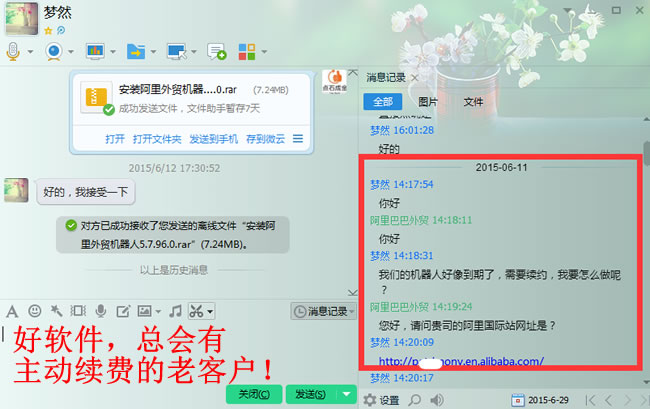This screenshot has height=409, width=650.
Task: Select the 全部 tab
Action: click(x=383, y=102)
